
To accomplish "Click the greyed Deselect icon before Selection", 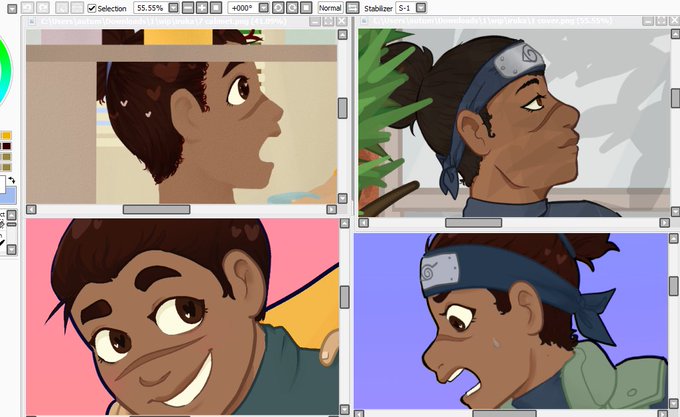I will pos(62,8).
